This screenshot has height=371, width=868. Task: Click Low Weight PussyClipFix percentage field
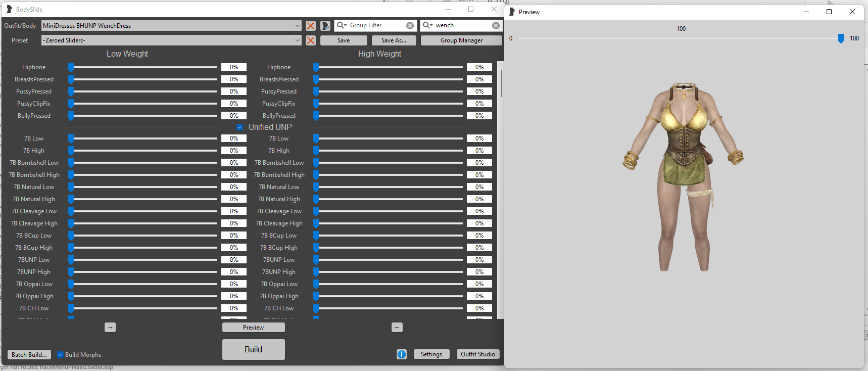[x=234, y=104]
